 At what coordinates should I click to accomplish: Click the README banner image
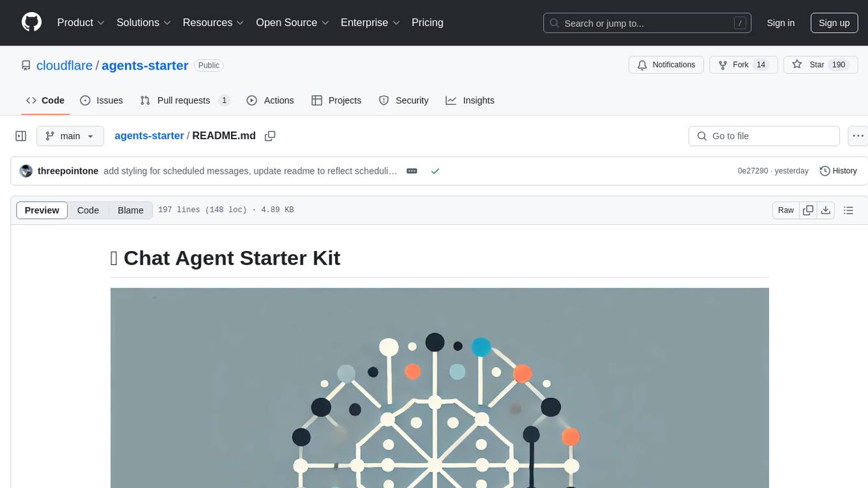click(x=440, y=388)
